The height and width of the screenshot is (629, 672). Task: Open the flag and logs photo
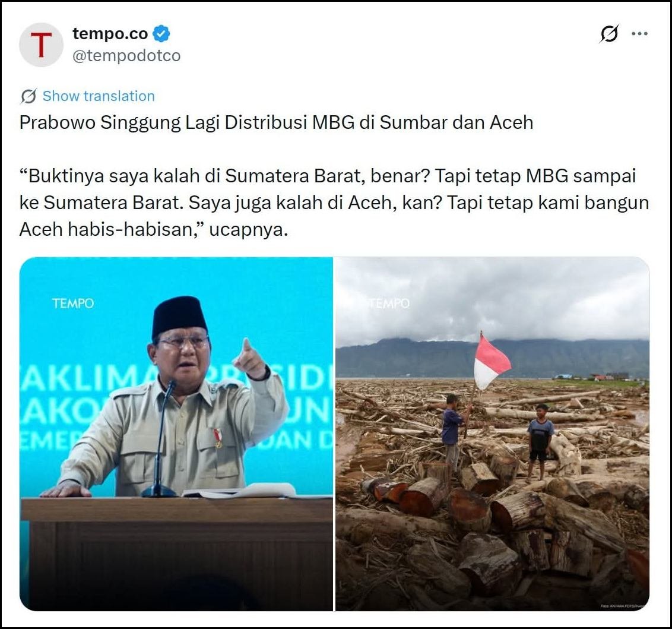click(493, 434)
